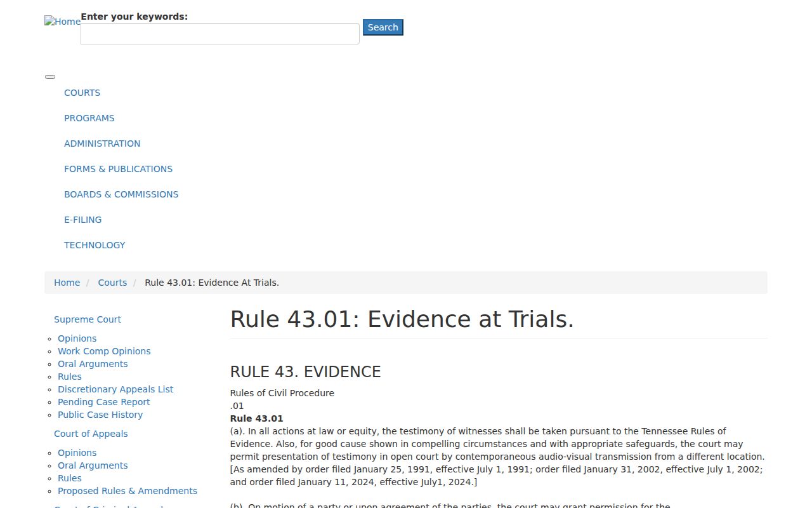
Task: Open the Court of Appeals sidebar link
Action: [91, 434]
